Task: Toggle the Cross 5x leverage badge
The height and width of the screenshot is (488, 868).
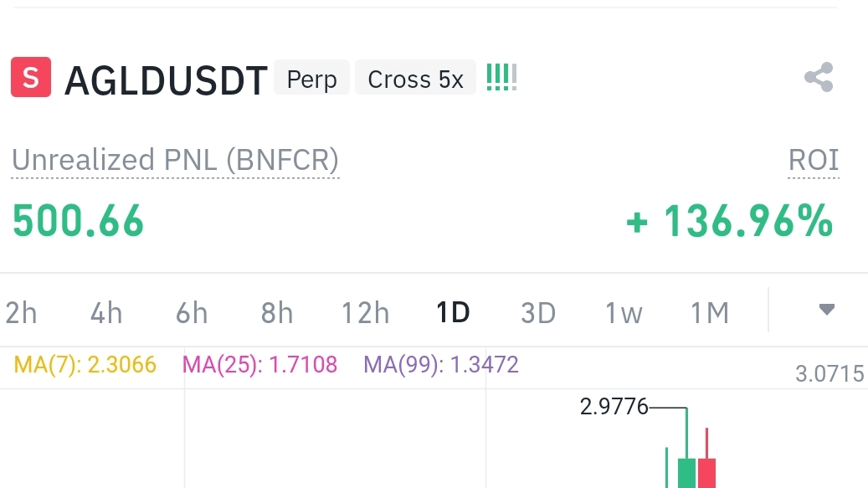Action: point(414,78)
